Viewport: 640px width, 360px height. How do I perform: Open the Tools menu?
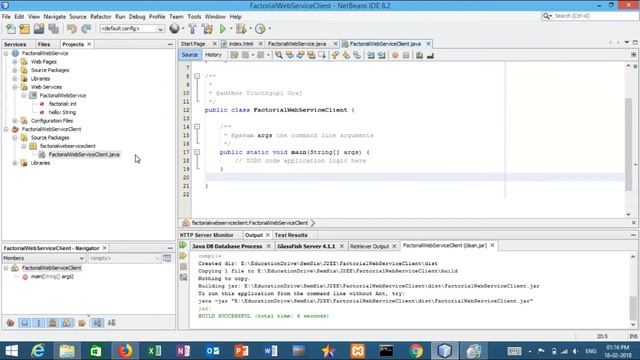tap(194, 16)
